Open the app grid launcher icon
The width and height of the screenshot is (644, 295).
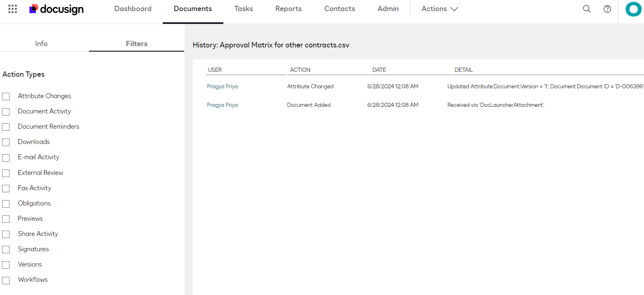tap(12, 9)
